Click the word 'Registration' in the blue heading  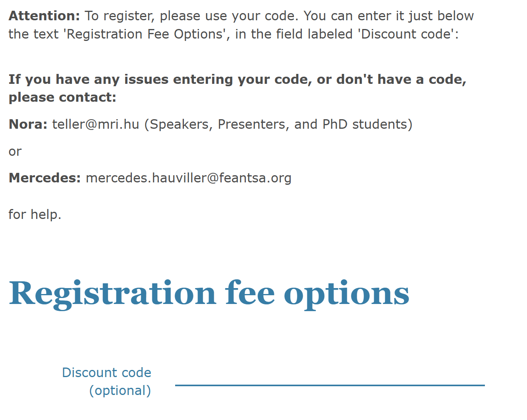click(x=112, y=294)
